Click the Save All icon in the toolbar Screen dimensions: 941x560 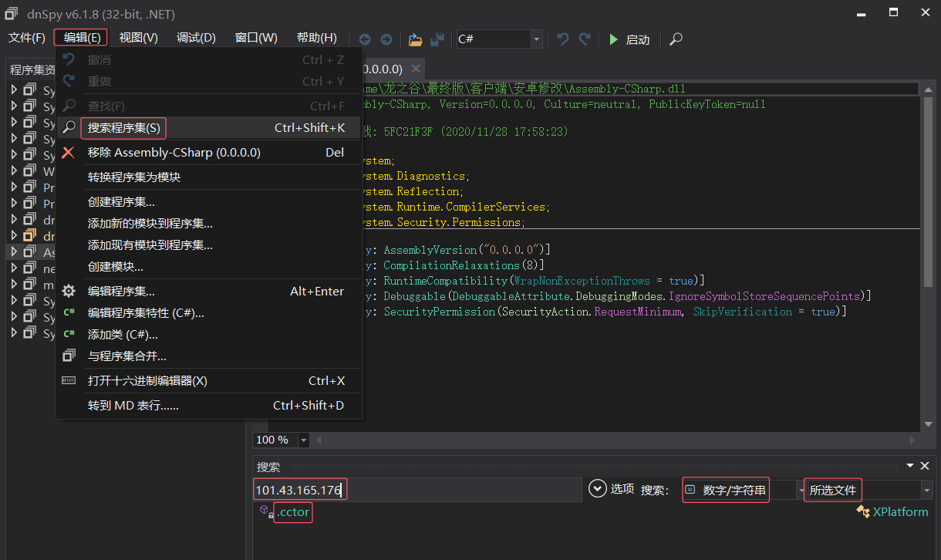click(x=437, y=39)
